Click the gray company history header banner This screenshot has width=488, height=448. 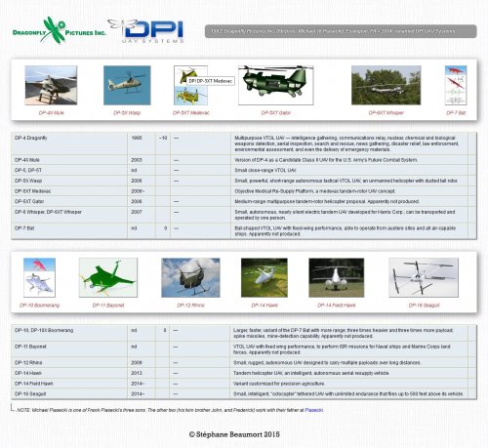click(341, 31)
